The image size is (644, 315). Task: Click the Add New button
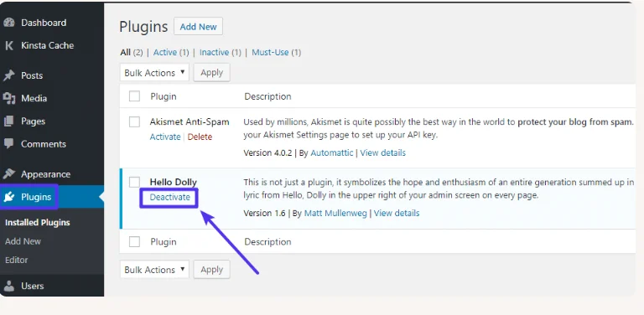tap(199, 27)
